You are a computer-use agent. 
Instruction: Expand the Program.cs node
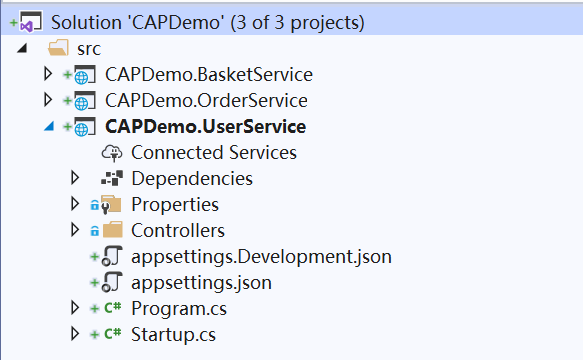pyautogui.click(x=75, y=308)
